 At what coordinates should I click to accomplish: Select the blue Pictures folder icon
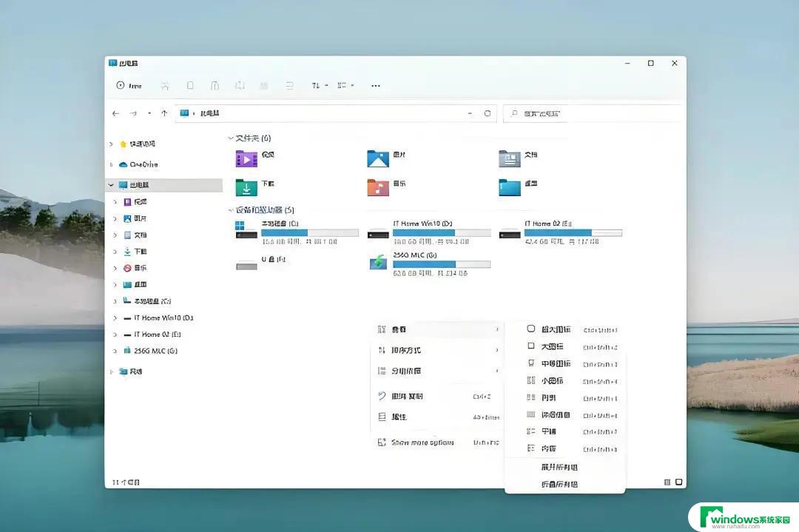(x=377, y=159)
